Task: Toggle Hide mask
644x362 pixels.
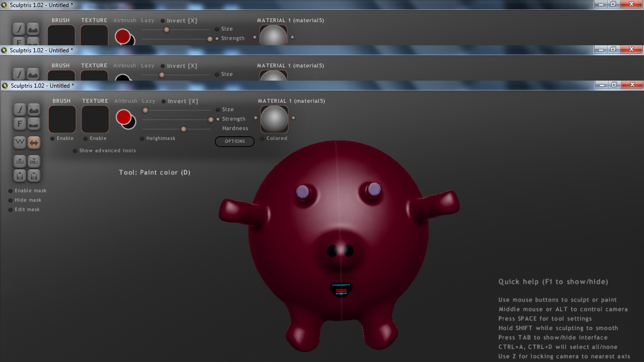Action: pos(25,200)
